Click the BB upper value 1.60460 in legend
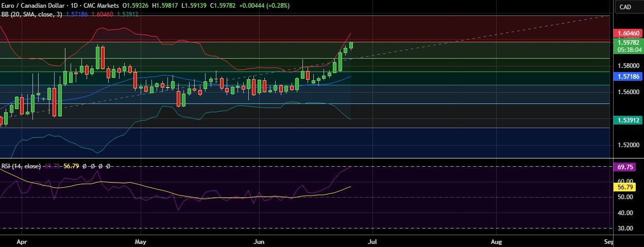Viewport: 644px width, 247px height. (x=103, y=14)
